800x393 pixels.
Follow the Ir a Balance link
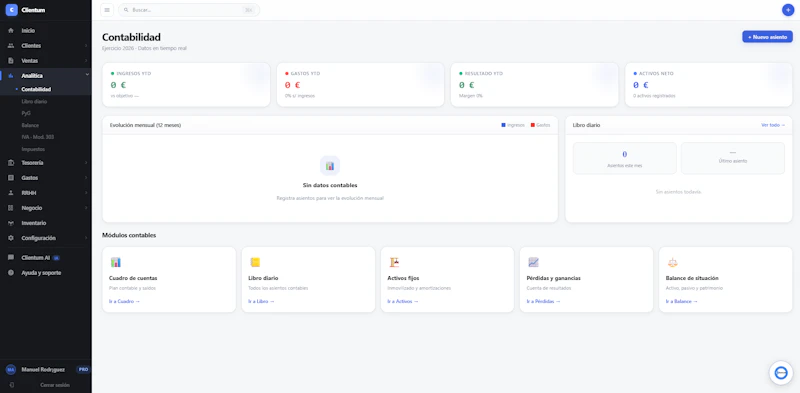(x=682, y=302)
